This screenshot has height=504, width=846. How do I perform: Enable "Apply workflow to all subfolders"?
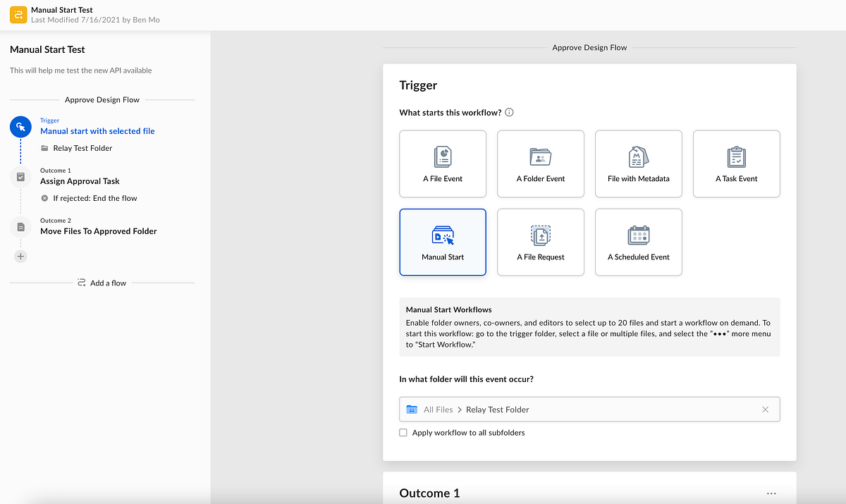click(x=403, y=432)
